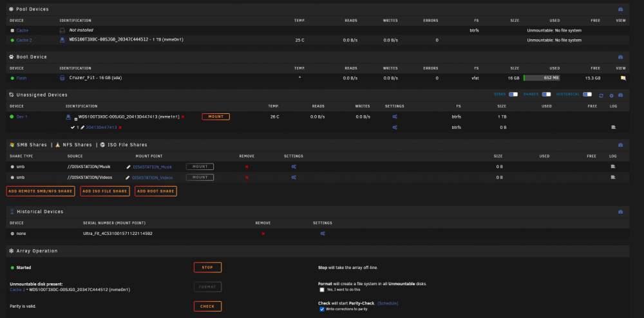Open the Cache device link

[22, 30]
